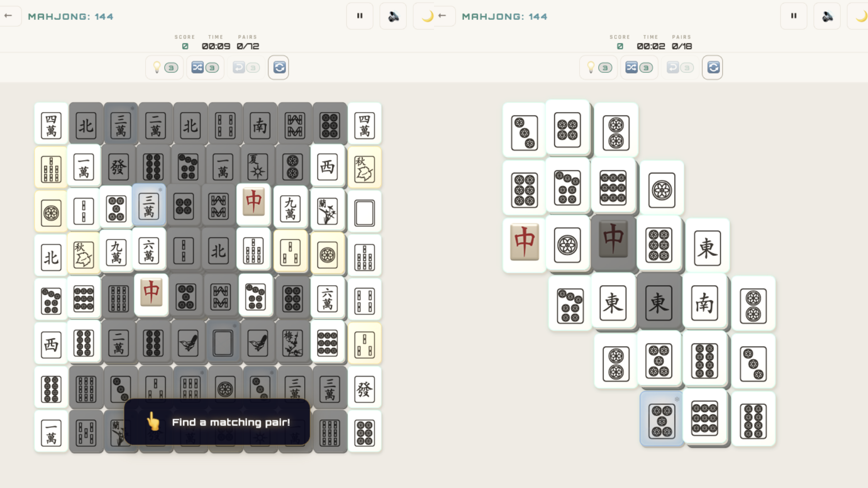
Task: Select the red Dragon tile on the right board
Action: [x=524, y=239]
